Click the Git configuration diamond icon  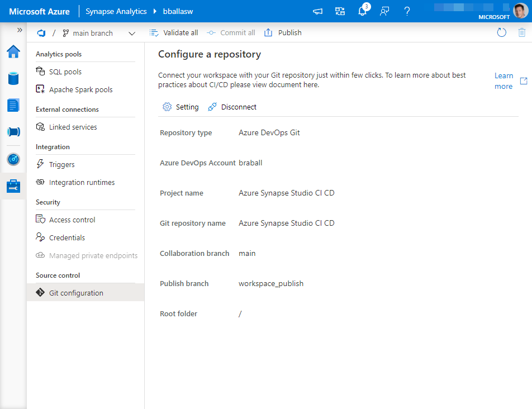click(x=40, y=292)
